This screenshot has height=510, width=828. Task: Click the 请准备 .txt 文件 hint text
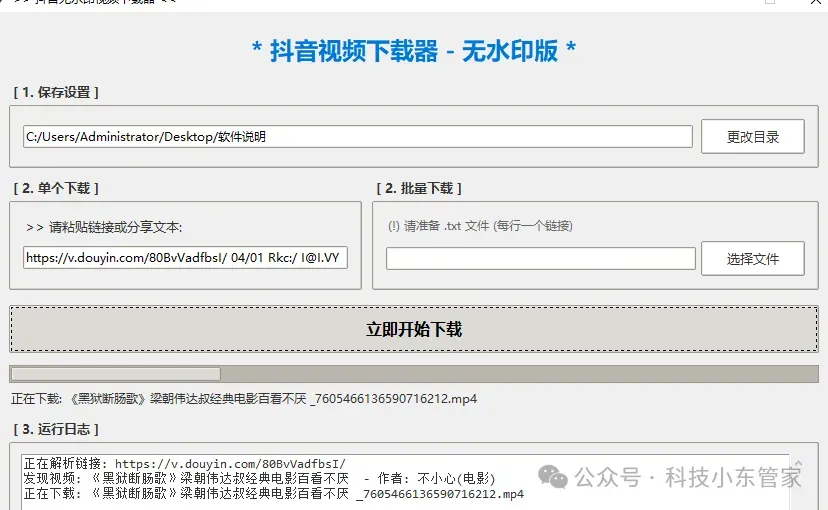tap(481, 226)
